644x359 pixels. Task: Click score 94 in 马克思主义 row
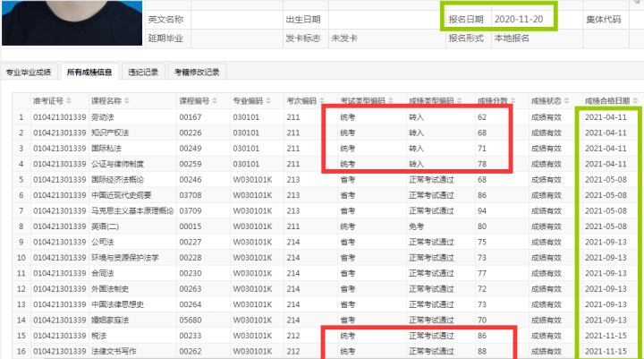click(x=482, y=211)
